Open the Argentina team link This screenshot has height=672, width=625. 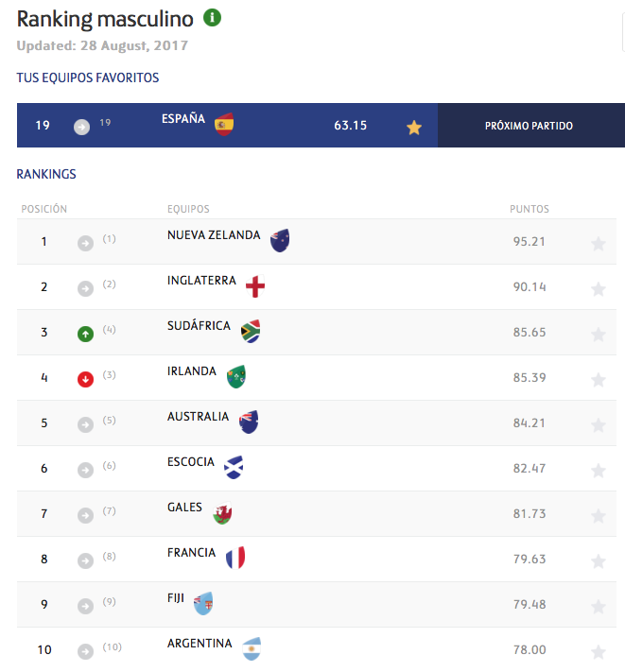[x=200, y=644]
